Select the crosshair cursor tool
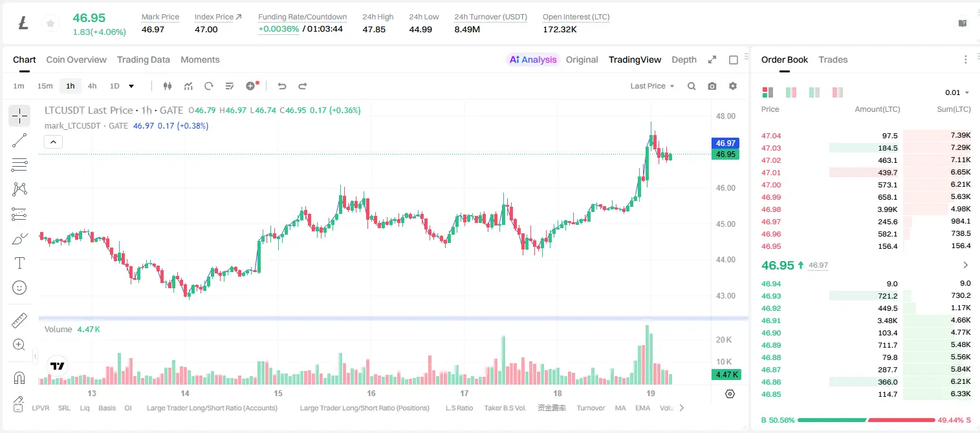Viewport: 980px width, 433px height. click(x=19, y=116)
